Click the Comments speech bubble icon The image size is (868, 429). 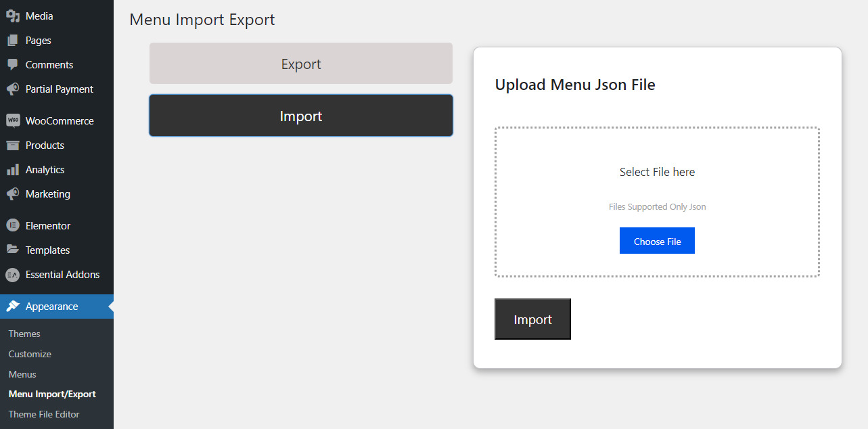pyautogui.click(x=12, y=65)
